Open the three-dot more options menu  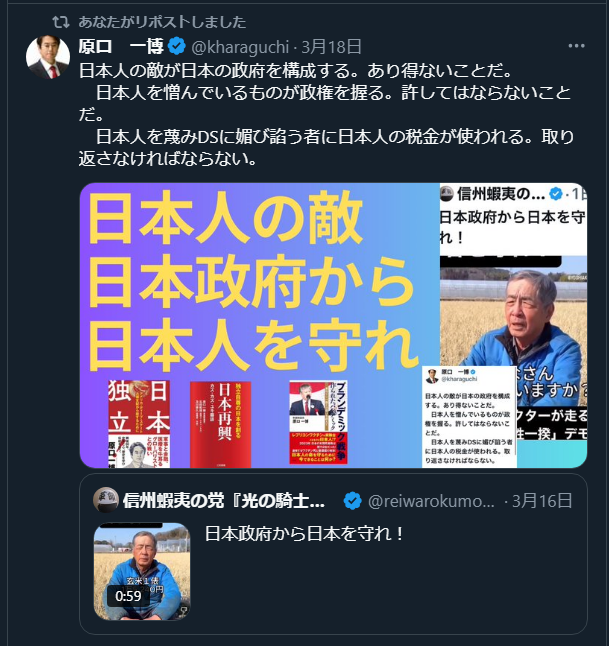coord(576,46)
